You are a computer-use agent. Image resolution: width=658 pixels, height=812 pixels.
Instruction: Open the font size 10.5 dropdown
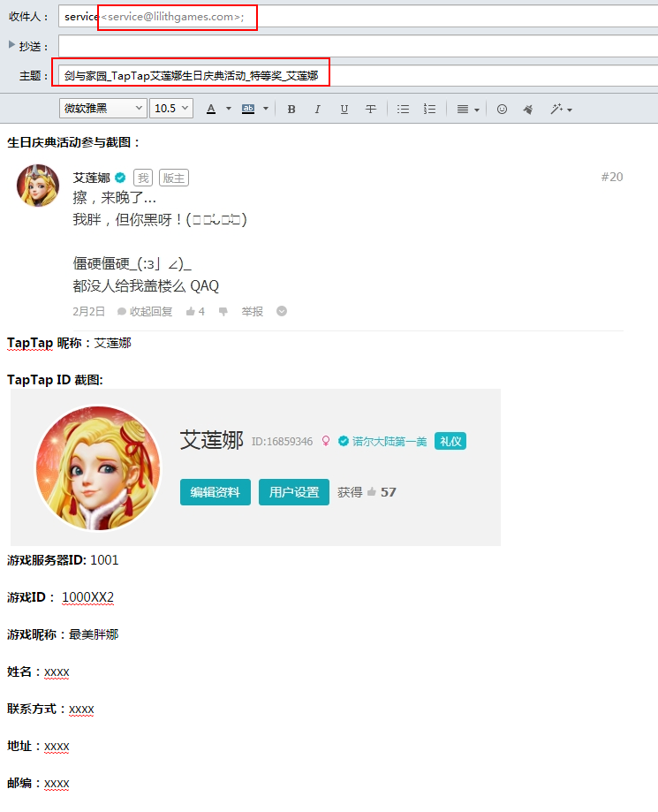[172, 108]
